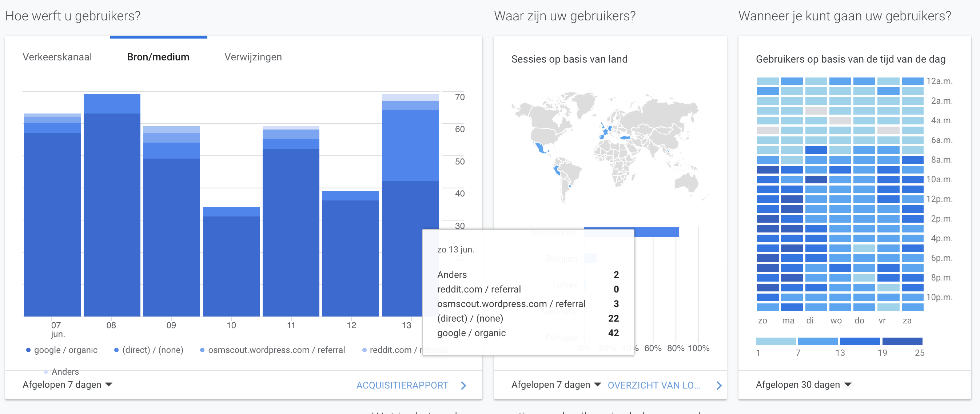This screenshot has height=414, width=980.
Task: Expand the Afgelopen 7 dagen dropdown under country map
Action: coord(556,385)
